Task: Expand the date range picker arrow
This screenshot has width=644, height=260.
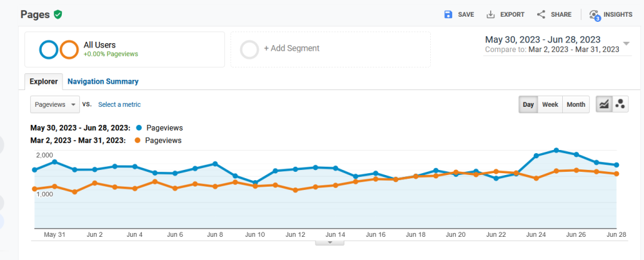Action: [x=626, y=44]
